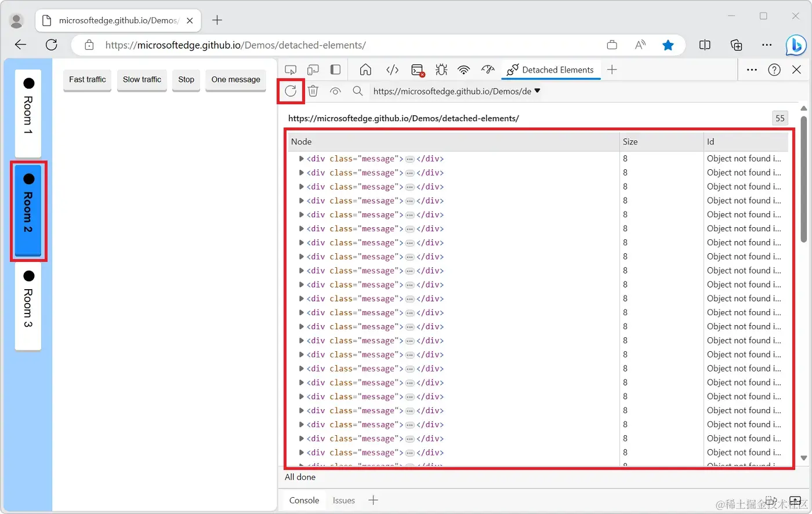Open the DevTools Help question mark icon
Viewport: 812px width, 514px height.
(774, 70)
